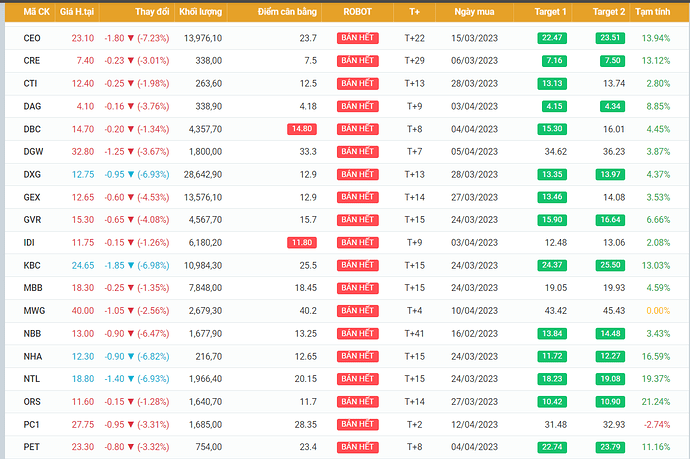
Task: Click the BÁN HẾT badge in the KBC row
Action: (x=358, y=265)
